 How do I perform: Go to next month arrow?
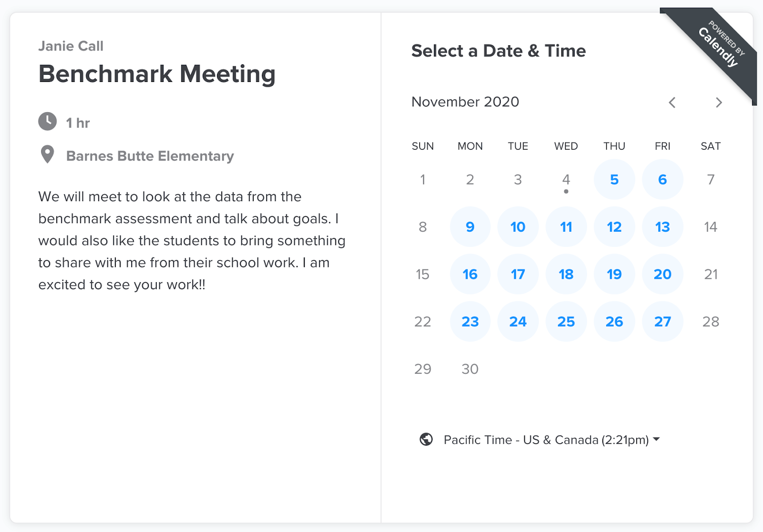(x=719, y=102)
